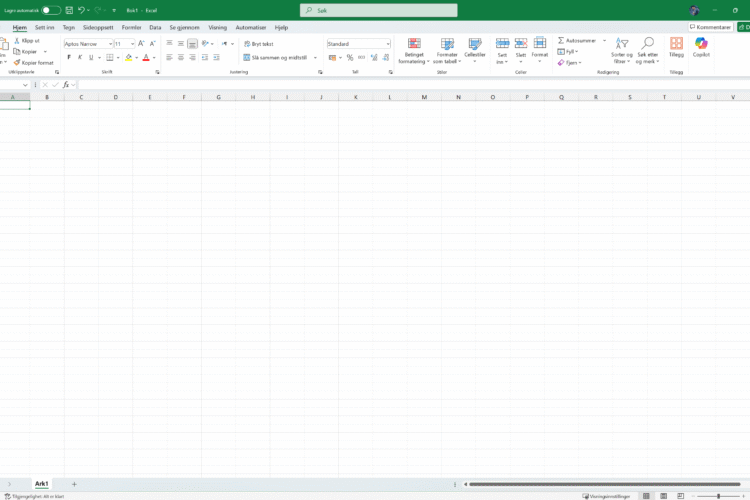Open the Se gjennom tab
The width and height of the screenshot is (750, 500).
click(x=185, y=28)
